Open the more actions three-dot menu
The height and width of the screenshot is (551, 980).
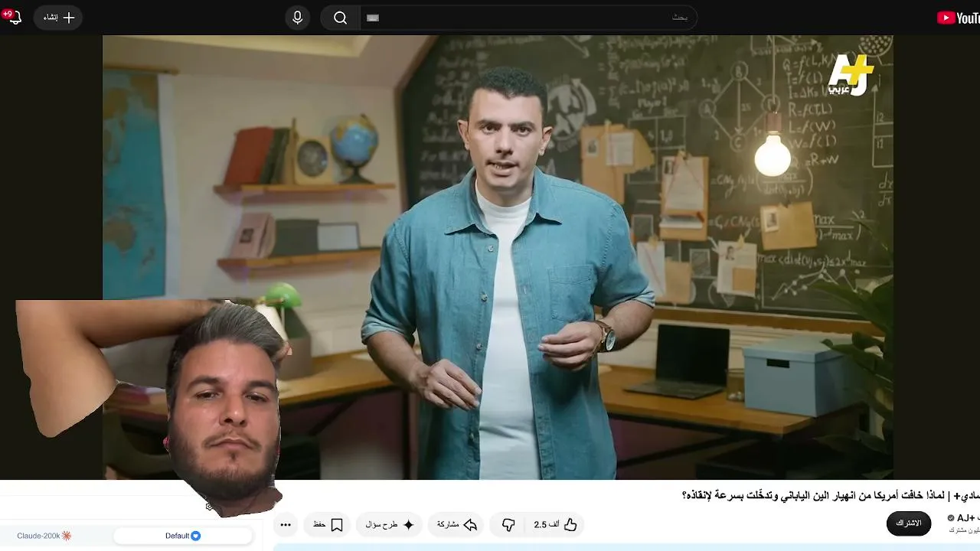(x=286, y=524)
